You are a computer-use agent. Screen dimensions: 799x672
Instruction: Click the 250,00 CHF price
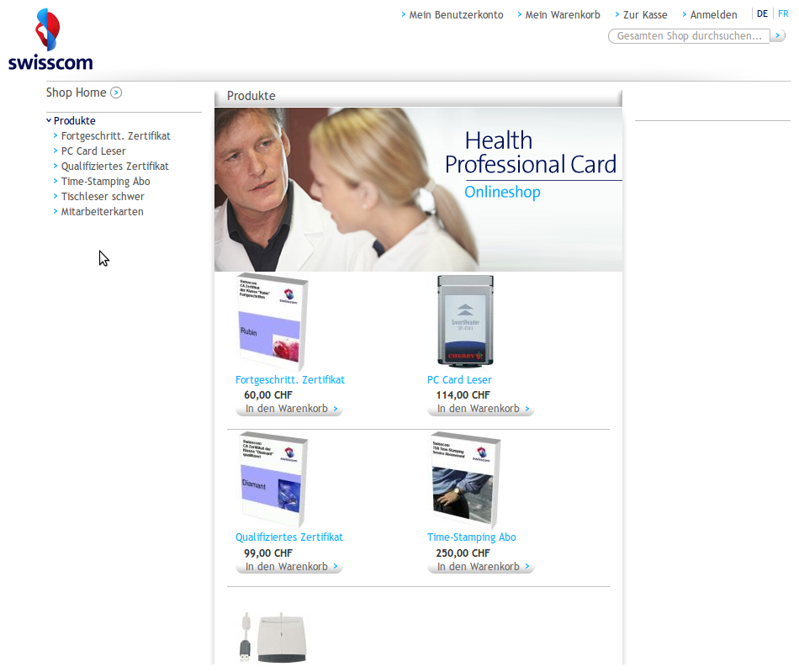[x=463, y=553]
